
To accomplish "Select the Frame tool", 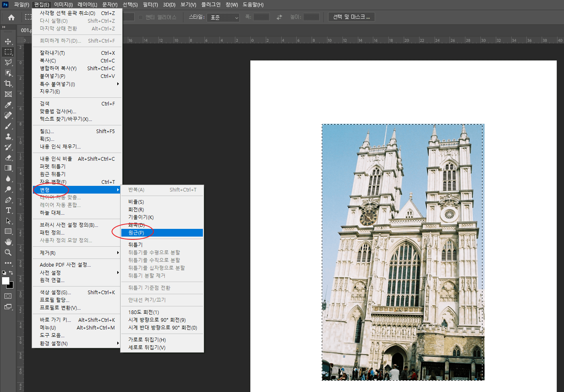I will pyautogui.click(x=8, y=94).
